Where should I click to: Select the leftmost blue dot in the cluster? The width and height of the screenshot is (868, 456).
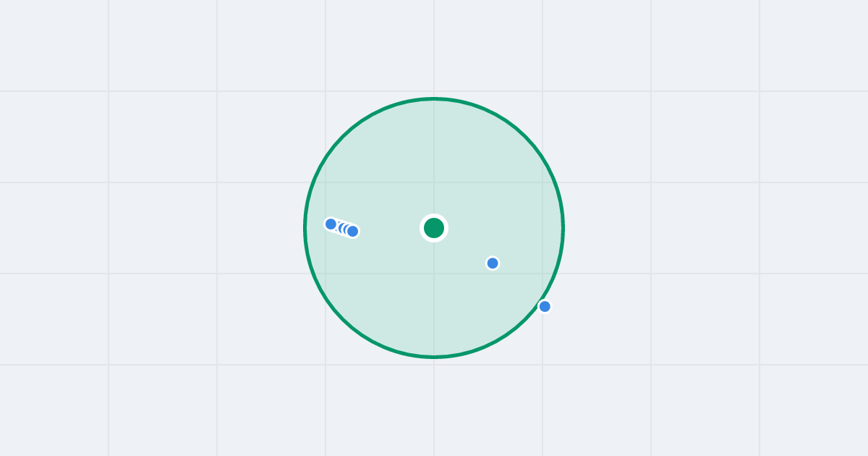[331, 224]
